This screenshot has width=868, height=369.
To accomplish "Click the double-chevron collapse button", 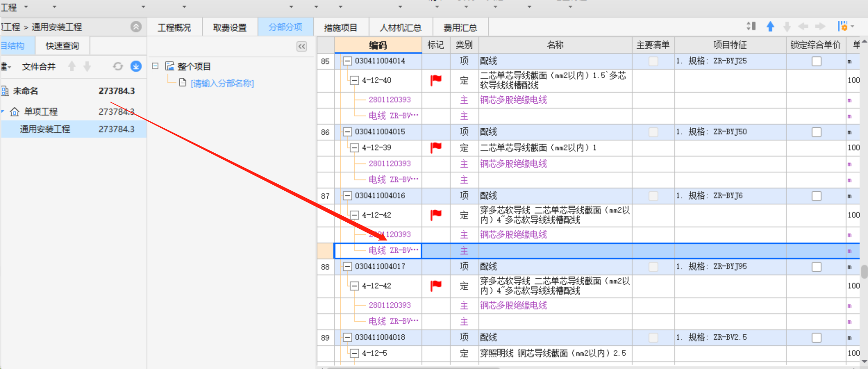I will tap(301, 46).
